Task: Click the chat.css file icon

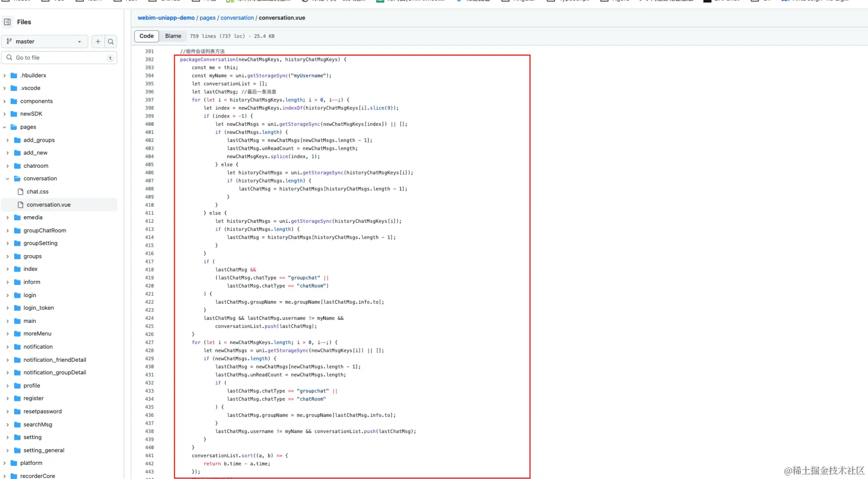Action: click(x=21, y=191)
